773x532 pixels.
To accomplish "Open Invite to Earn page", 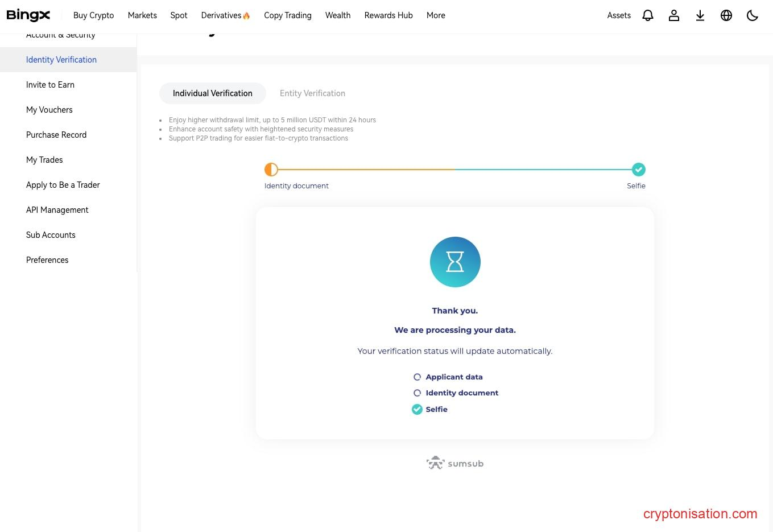I will coord(50,85).
